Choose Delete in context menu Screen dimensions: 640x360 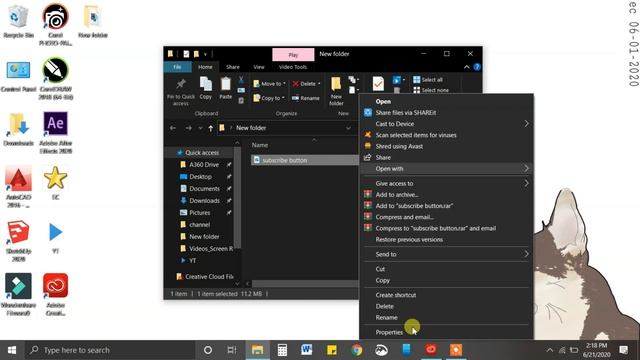pyautogui.click(x=384, y=306)
